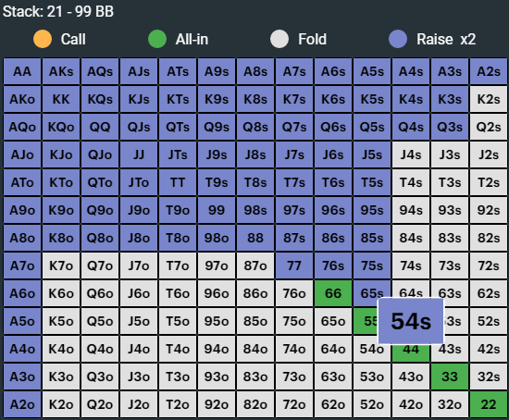
Task: Click the green 33 pair cell
Action: (450, 377)
